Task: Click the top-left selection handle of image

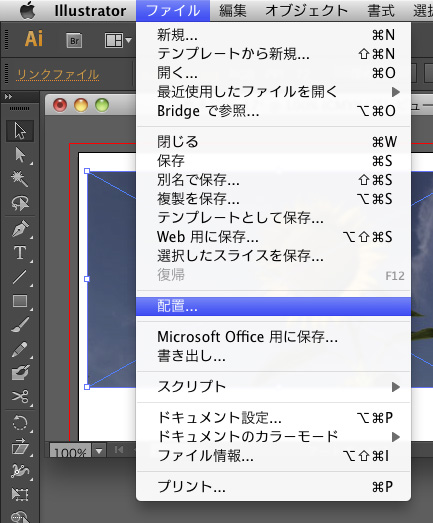Action: tap(87, 171)
